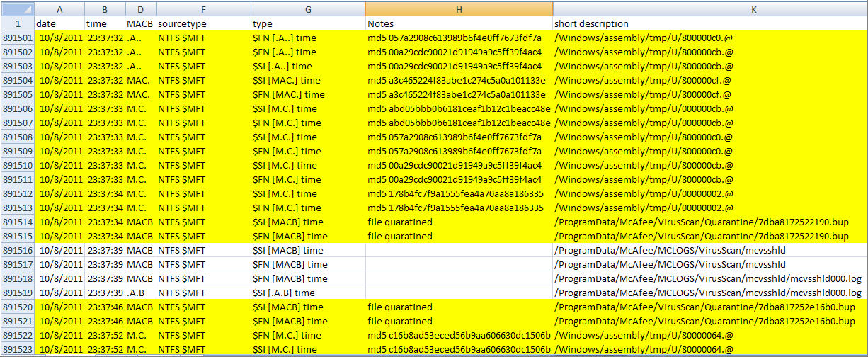
Task: Select "NTFS $MFT" cell in row 891503
Action: 203,66
